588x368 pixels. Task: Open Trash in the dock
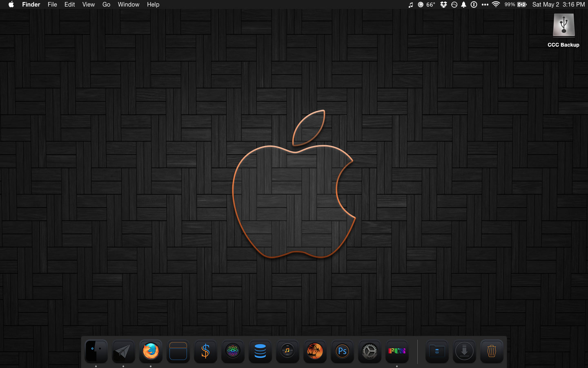(492, 351)
